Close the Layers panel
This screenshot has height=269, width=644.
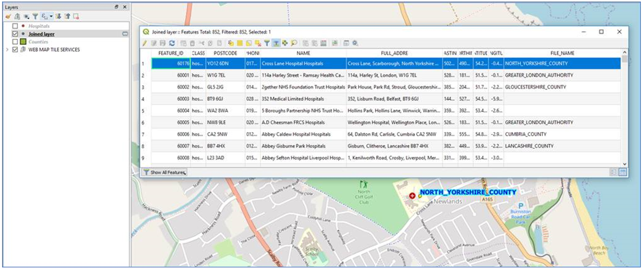tap(124, 7)
